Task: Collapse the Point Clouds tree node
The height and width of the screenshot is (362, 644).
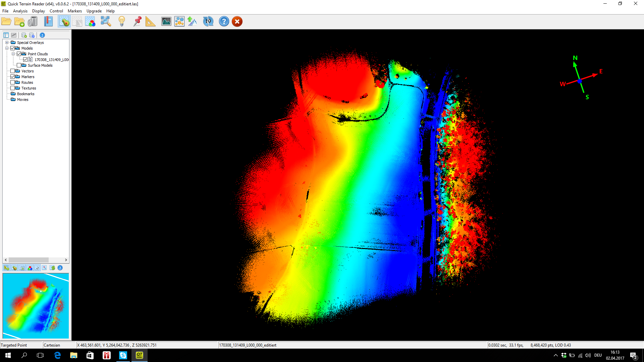Action: [13, 54]
